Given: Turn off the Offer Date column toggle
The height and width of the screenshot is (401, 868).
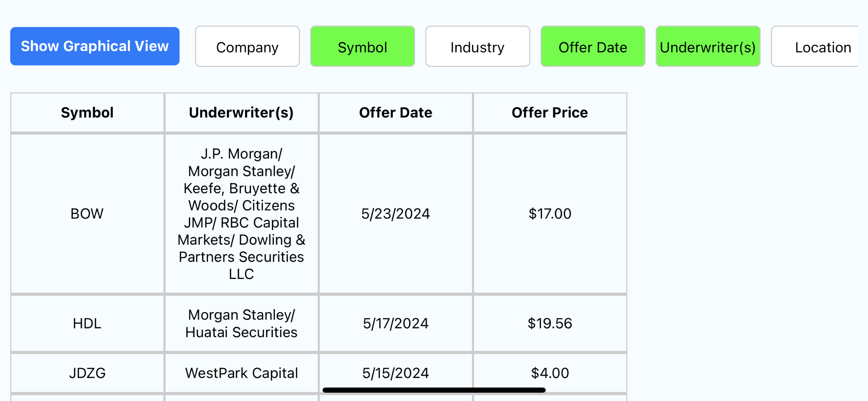Looking at the screenshot, I should (593, 46).
